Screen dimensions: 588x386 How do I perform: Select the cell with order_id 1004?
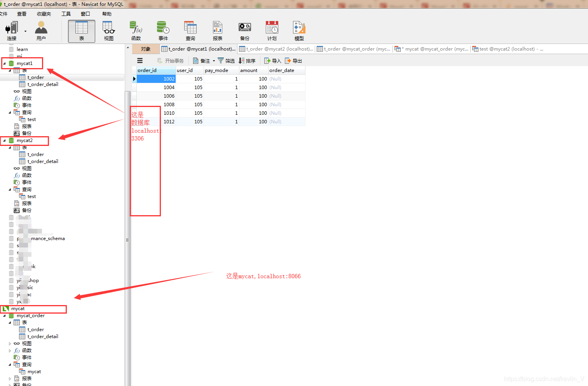156,88
